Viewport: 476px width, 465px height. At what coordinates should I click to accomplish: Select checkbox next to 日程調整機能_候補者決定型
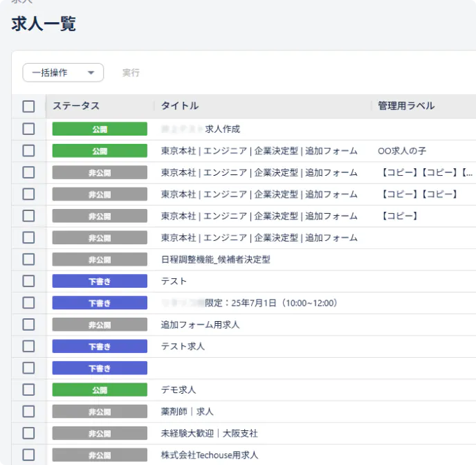pos(28,259)
